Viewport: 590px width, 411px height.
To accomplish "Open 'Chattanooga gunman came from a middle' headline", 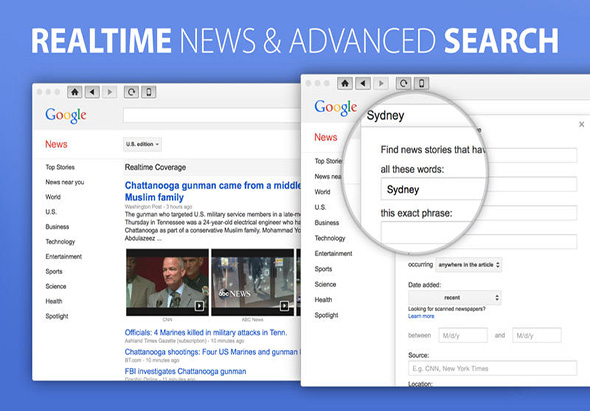I will tap(213, 191).
